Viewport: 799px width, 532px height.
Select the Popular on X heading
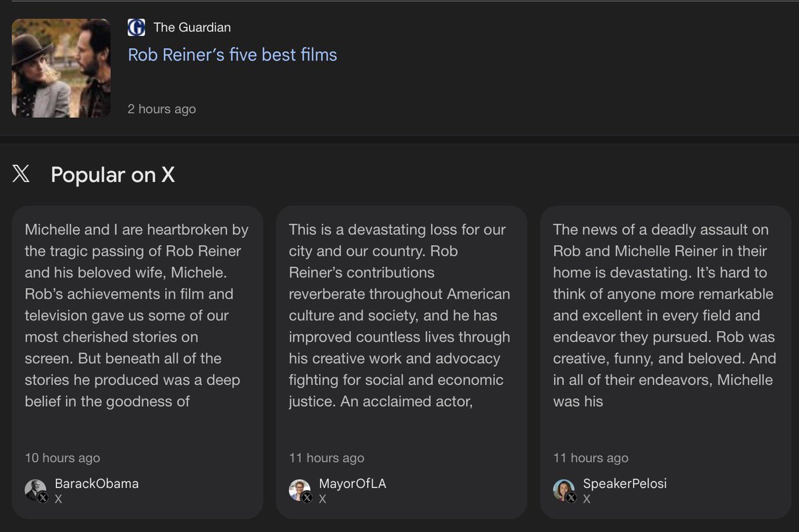tap(113, 174)
